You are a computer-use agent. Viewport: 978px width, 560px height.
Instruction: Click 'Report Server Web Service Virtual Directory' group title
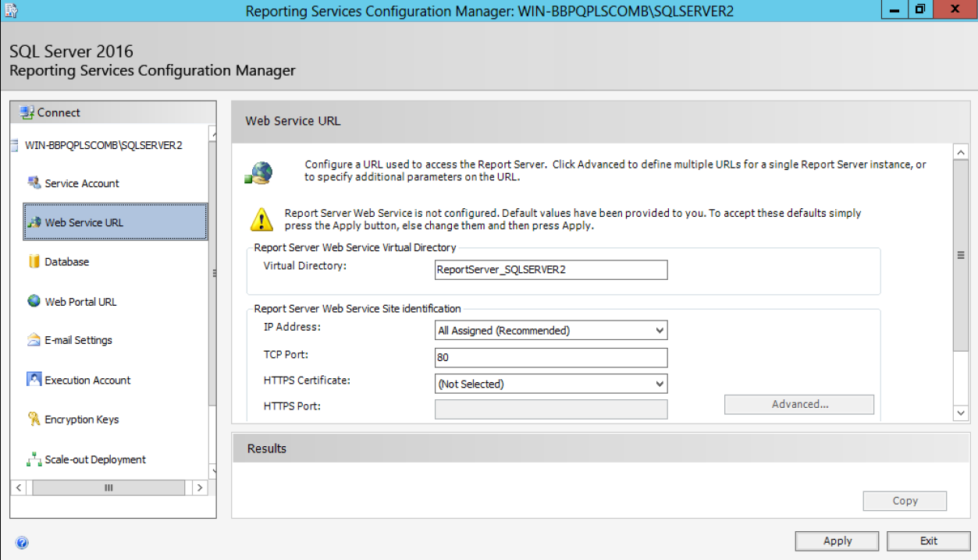[355, 247]
